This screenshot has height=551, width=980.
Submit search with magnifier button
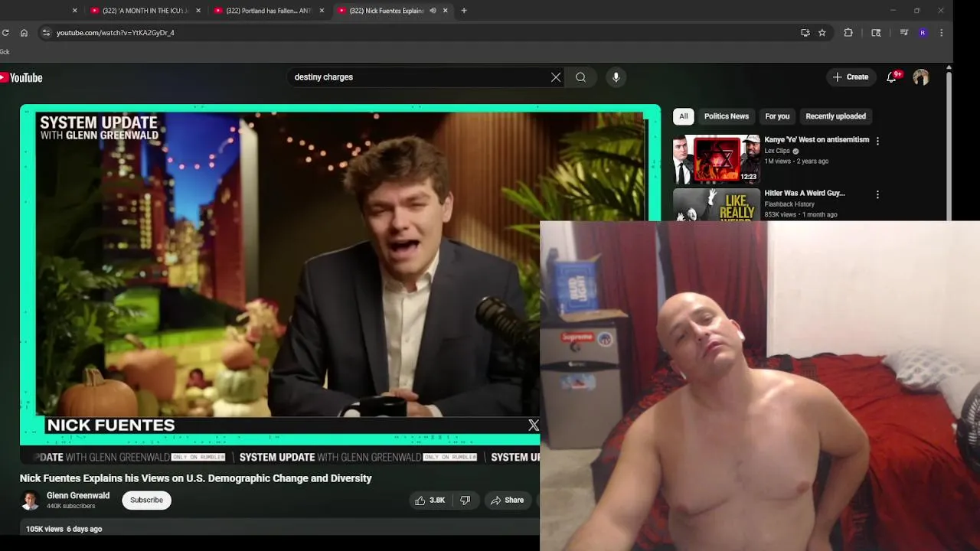(581, 77)
